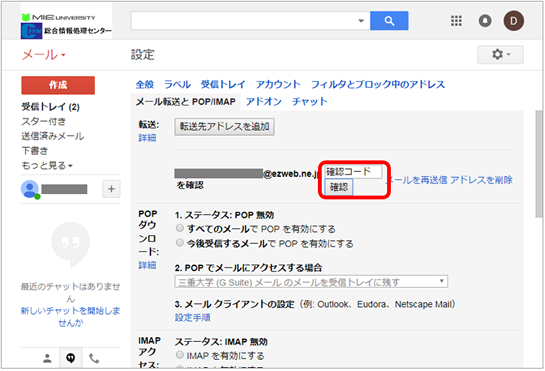This screenshot has width=545, height=371.
Task: Open 設定手順 link
Action: pyautogui.click(x=193, y=317)
